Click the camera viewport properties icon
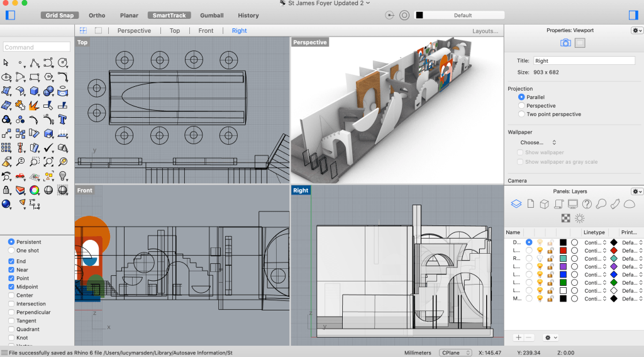This screenshot has width=644, height=357. click(x=565, y=43)
